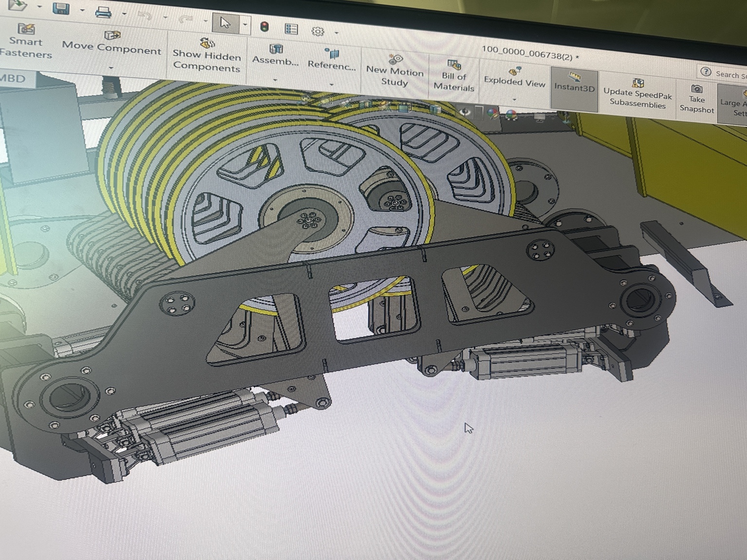Screen dimensions: 747x560
Task: Create an Exploded View
Action: coord(515,78)
